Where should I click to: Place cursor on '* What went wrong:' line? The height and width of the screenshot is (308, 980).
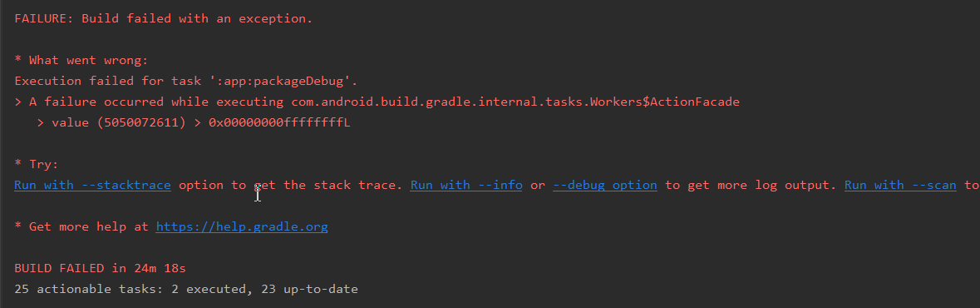[x=81, y=61]
